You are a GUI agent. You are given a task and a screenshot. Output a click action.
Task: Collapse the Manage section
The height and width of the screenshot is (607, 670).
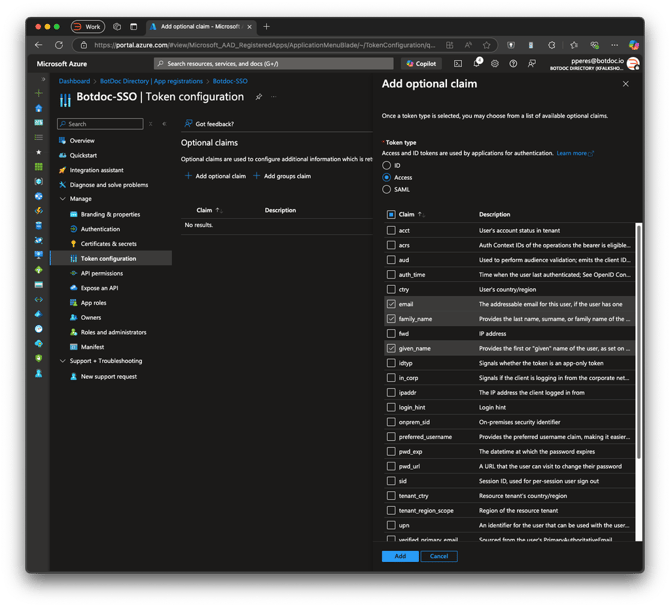coord(63,199)
